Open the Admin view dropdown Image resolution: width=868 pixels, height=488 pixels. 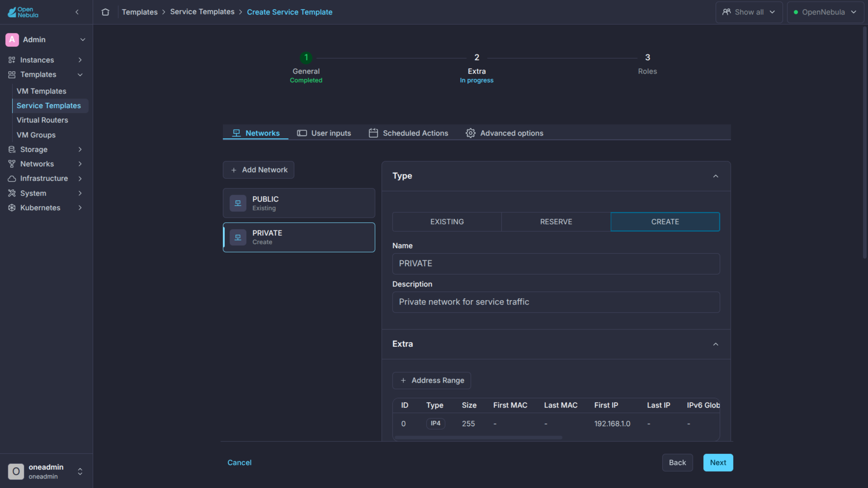pyautogui.click(x=83, y=39)
